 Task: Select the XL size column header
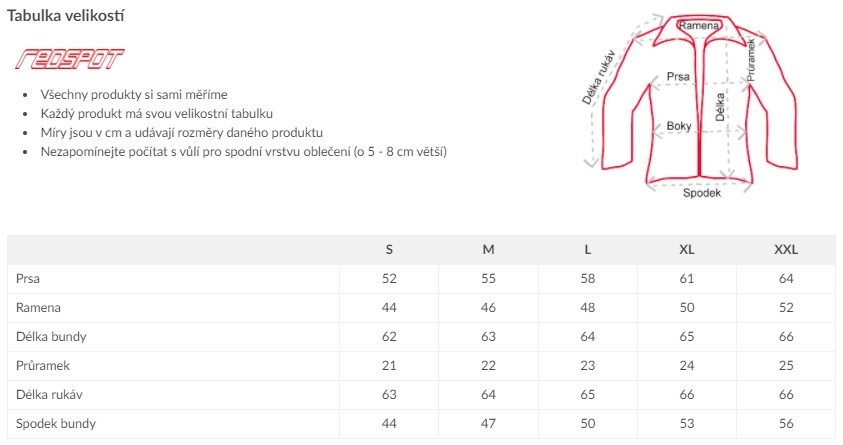pyautogui.click(x=687, y=249)
